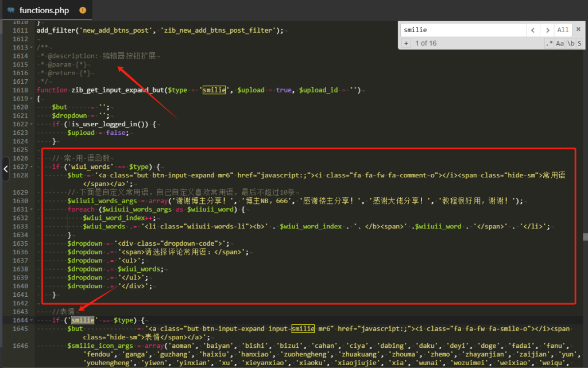Click the PHP elephant icon on the tab

[x=11, y=10]
